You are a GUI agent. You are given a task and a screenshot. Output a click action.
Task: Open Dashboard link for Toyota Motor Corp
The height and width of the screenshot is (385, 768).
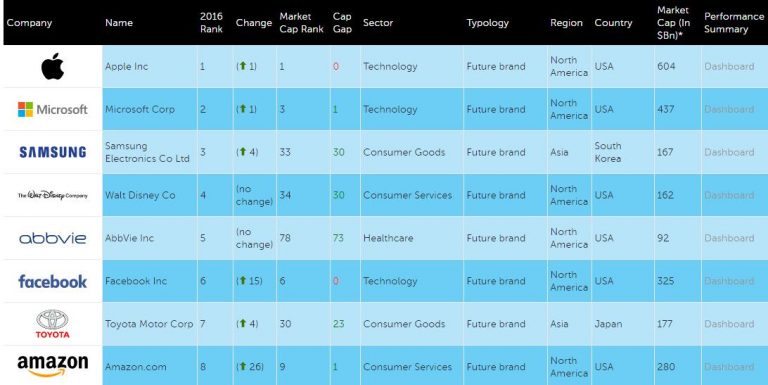[729, 324]
